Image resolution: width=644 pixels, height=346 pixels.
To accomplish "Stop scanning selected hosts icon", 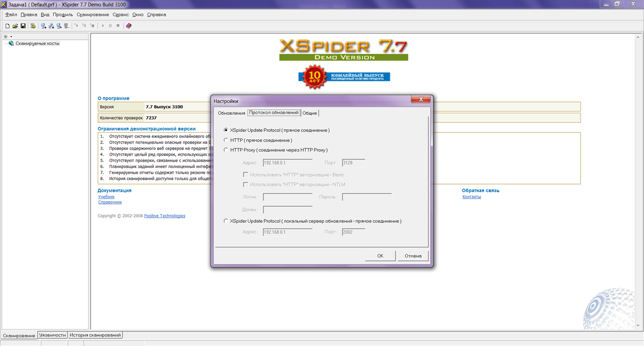I will tap(92, 25).
